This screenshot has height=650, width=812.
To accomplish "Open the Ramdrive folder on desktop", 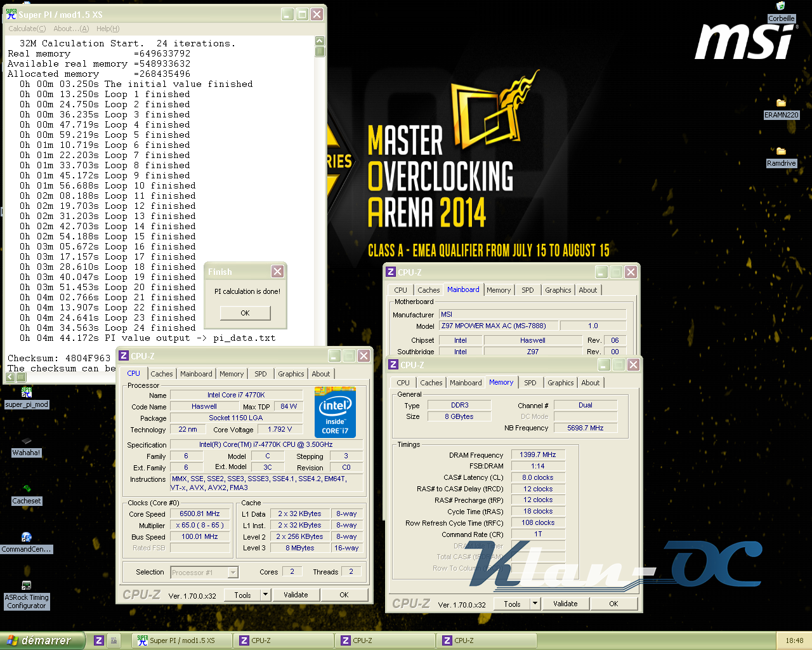I will 781,151.
